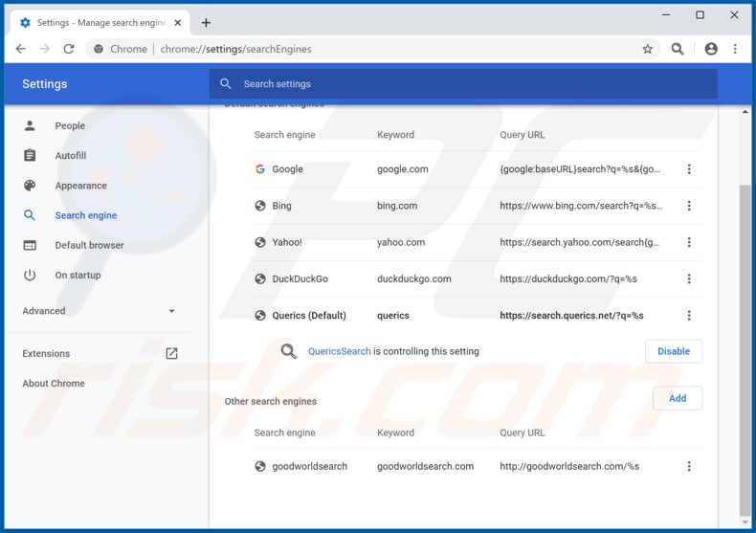Open the Extensions external link icon
This screenshot has width=756, height=533.
171,353
